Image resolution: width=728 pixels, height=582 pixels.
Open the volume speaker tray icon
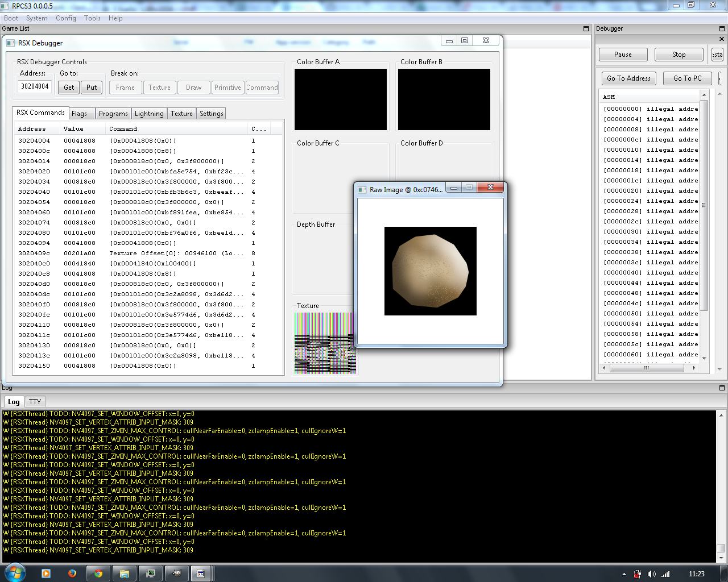652,574
